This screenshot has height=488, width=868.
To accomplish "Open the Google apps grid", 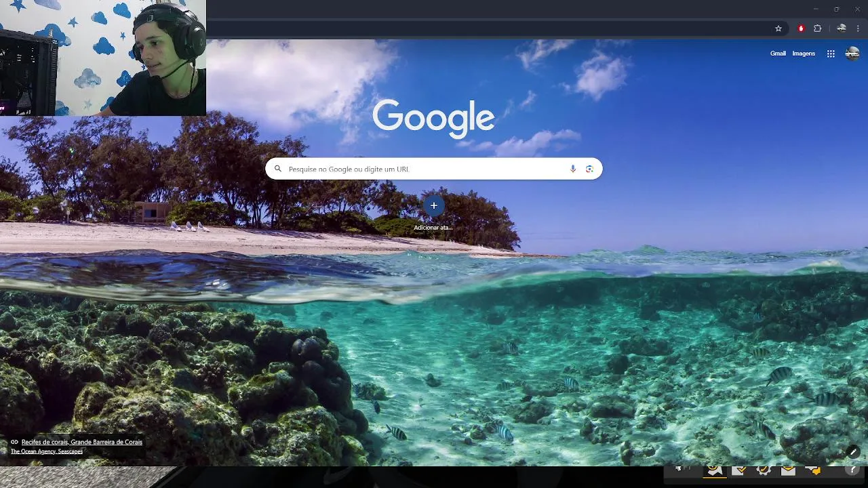I will [x=831, y=54].
